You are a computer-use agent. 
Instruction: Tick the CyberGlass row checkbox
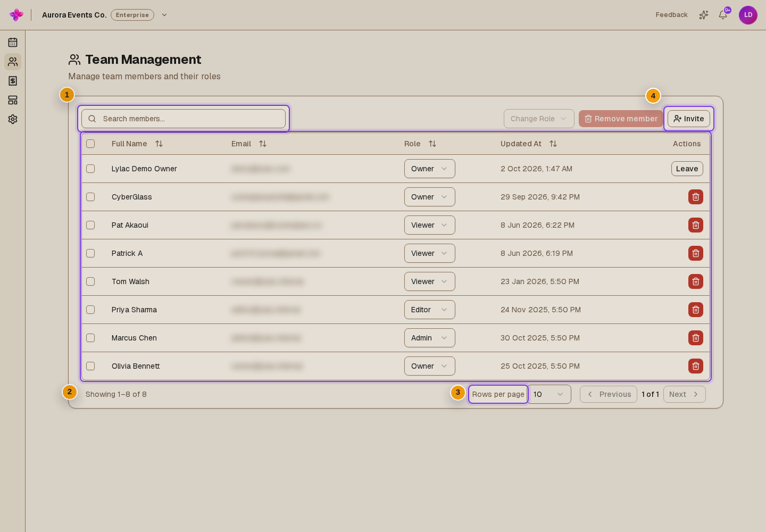point(90,197)
